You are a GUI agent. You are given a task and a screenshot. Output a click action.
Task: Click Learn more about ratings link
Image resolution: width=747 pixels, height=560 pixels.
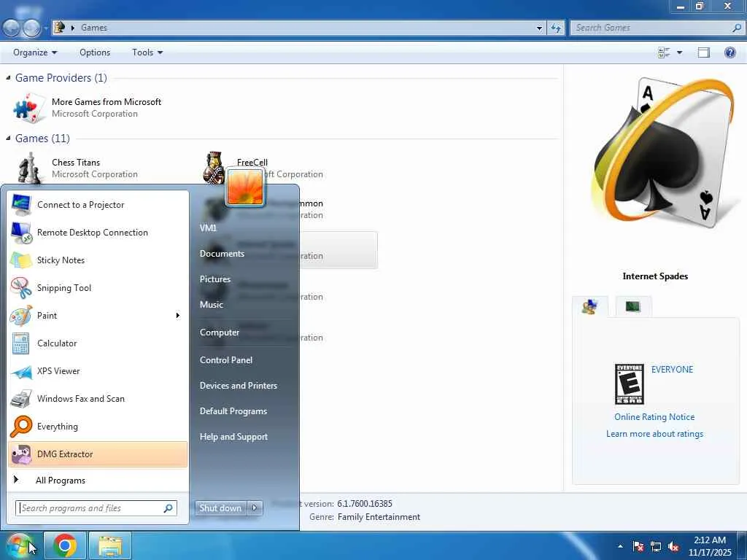[654, 434]
